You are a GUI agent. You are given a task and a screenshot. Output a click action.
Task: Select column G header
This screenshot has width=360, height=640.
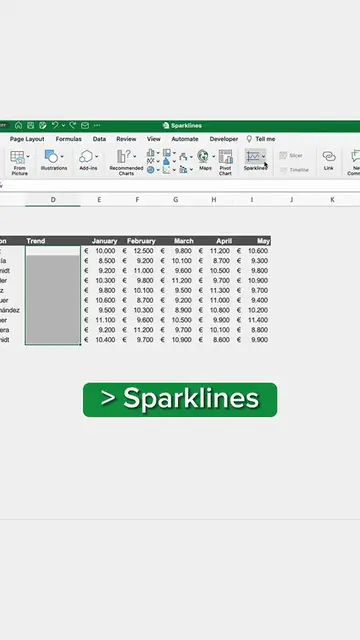[176, 200]
